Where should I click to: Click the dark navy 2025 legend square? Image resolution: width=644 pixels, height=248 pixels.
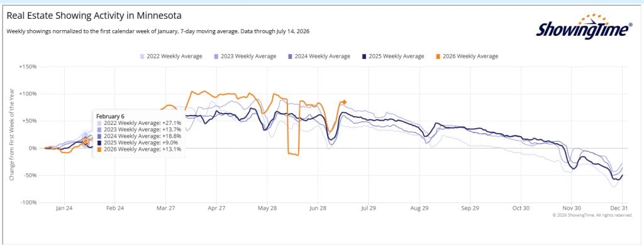tap(364, 57)
